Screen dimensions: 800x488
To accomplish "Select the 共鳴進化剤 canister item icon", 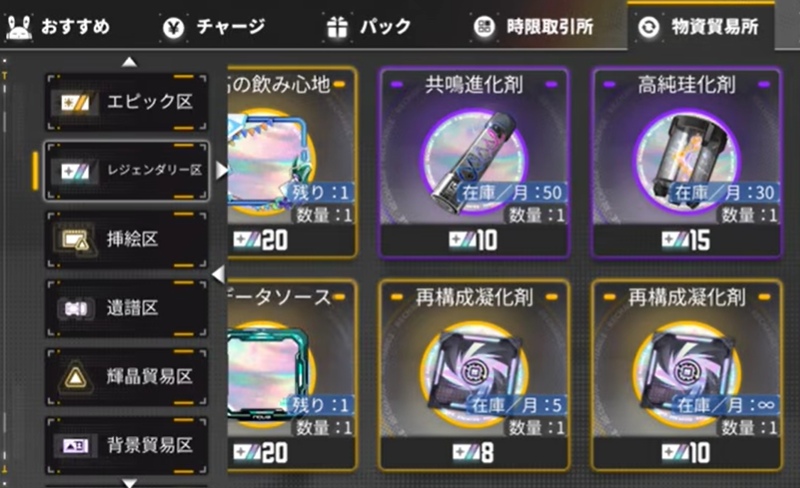I will point(474,160).
